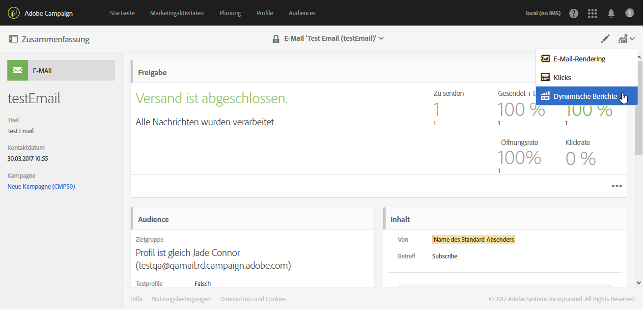Toggle the Zusammenfassung side panel icon
The height and width of the screenshot is (310, 644).
pyautogui.click(x=13, y=39)
